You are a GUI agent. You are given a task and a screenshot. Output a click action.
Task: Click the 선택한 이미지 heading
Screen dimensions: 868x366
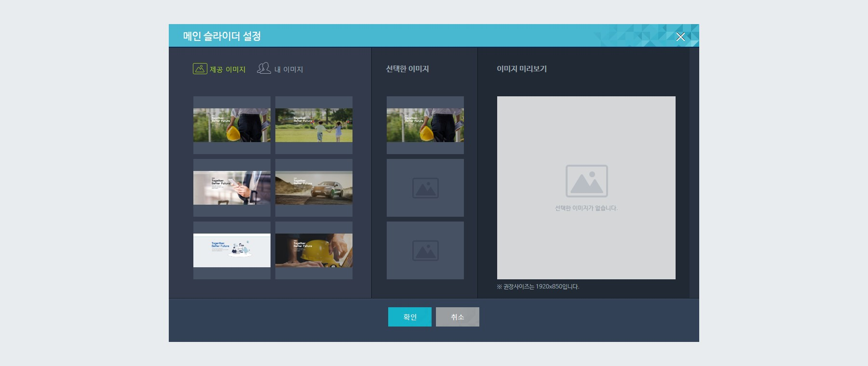407,69
